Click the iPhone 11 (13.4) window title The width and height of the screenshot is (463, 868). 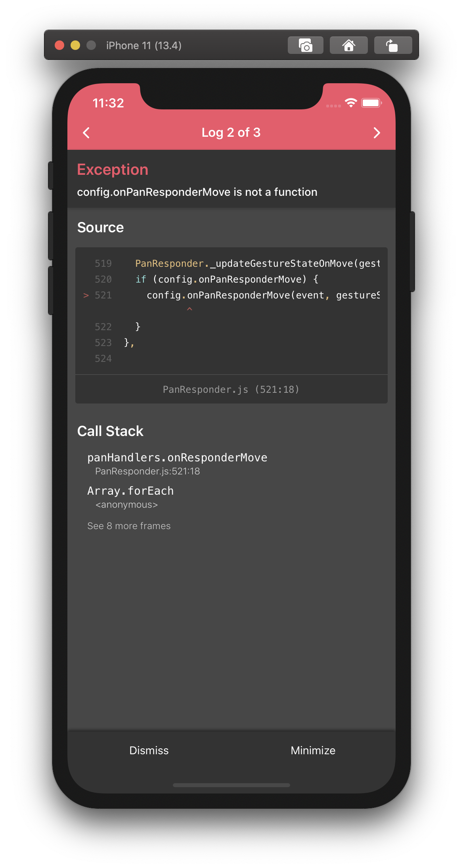coord(143,45)
